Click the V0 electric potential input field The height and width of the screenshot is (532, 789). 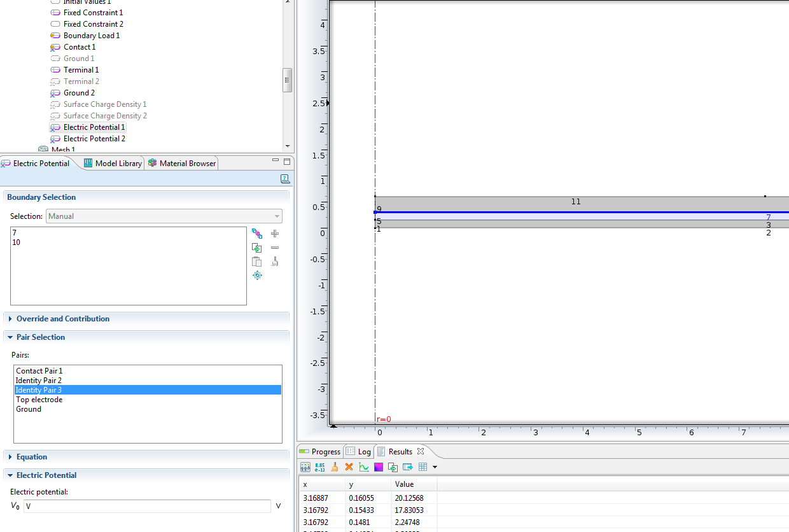[147, 507]
